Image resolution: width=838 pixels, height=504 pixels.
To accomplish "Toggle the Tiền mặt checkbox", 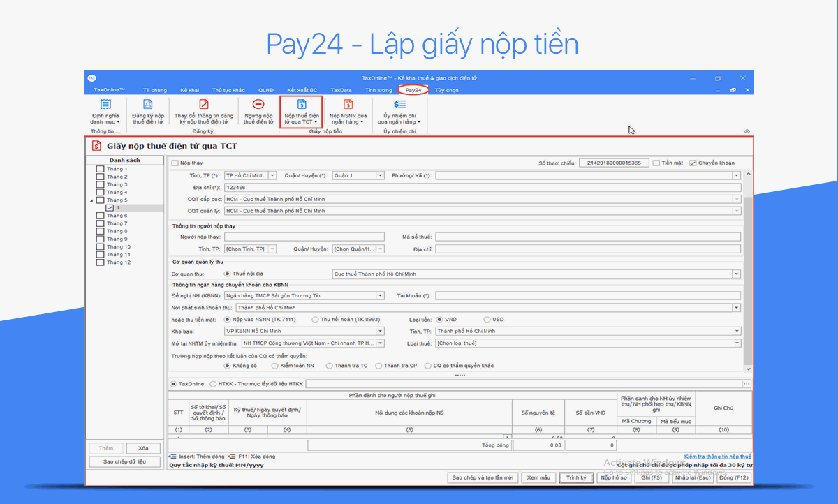I will click(x=656, y=163).
